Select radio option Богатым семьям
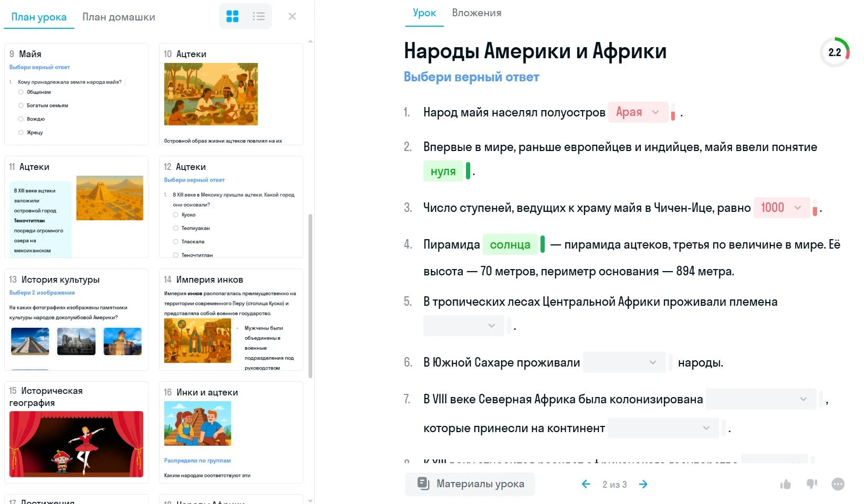Image resolution: width=868 pixels, height=504 pixels. [x=21, y=105]
